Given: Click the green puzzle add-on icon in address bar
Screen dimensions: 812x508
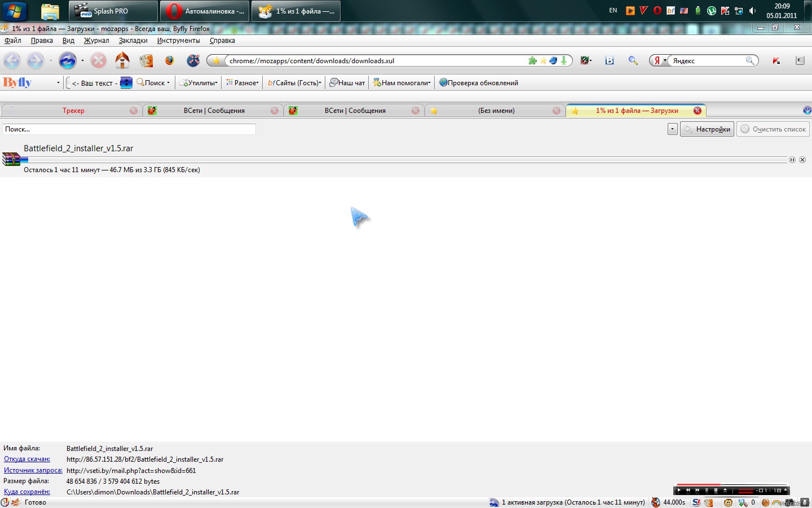Looking at the screenshot, I should (533, 61).
